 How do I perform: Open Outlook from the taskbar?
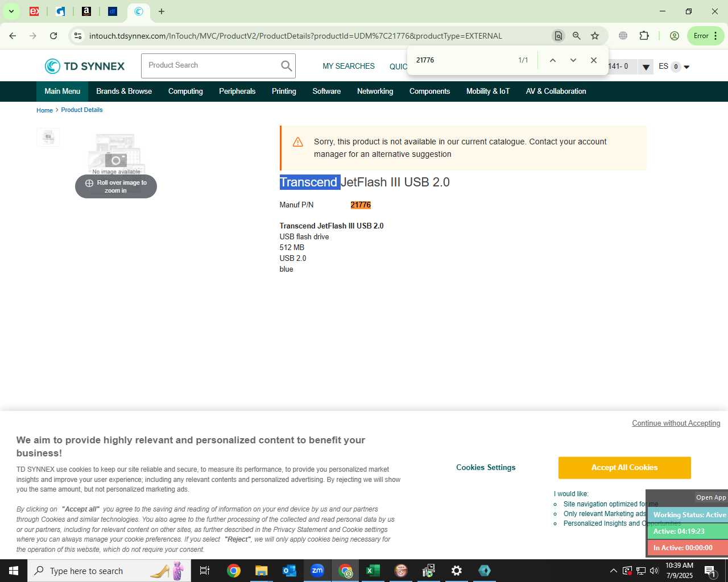coord(289,571)
